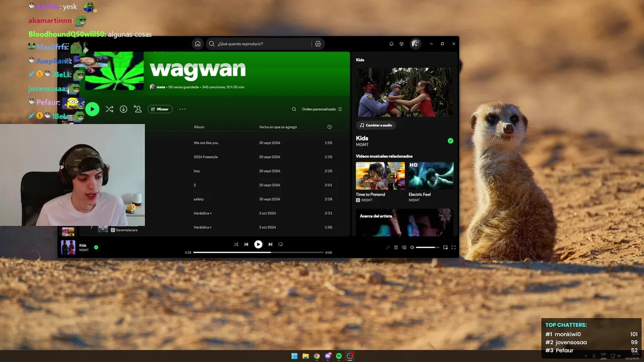This screenshot has width=644, height=362.
Task: Toggle the saved checkmark beside Kids in side panel
Action: [450, 141]
